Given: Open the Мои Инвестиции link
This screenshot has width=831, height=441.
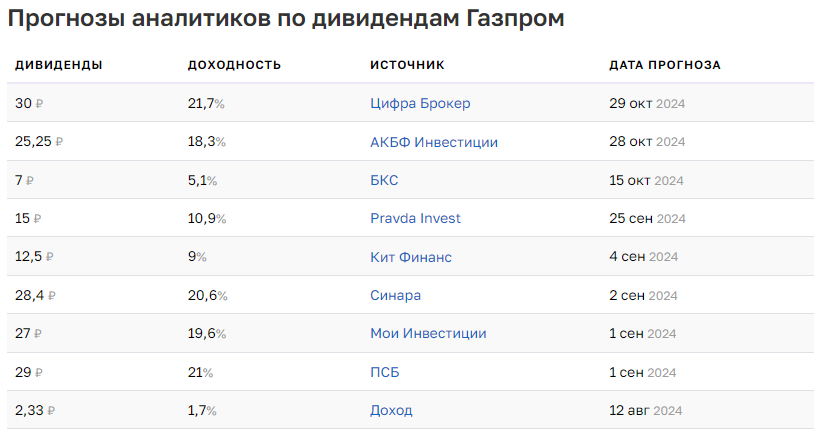Looking at the screenshot, I should pyautogui.click(x=428, y=333).
